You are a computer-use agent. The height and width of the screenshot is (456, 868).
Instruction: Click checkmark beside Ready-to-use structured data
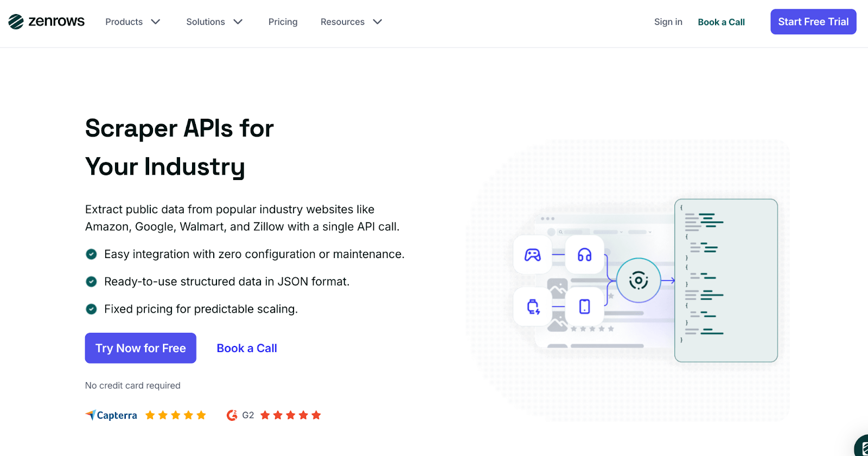(x=92, y=281)
